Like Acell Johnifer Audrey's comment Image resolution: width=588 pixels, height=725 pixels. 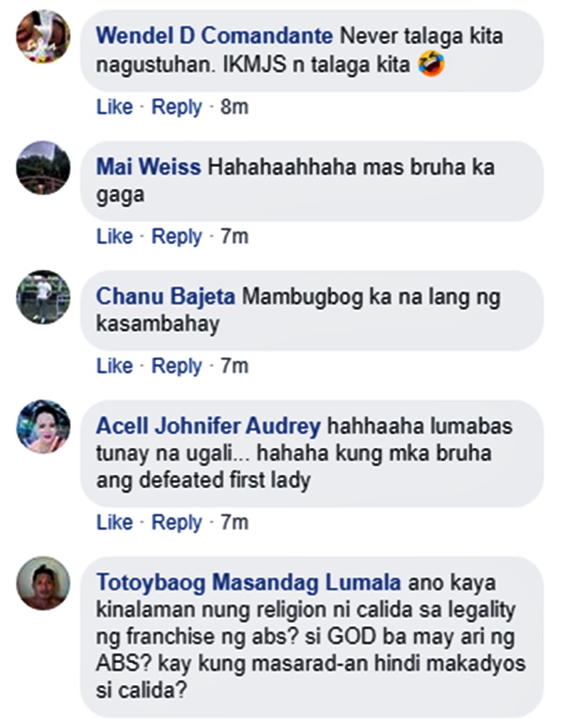coord(114,522)
